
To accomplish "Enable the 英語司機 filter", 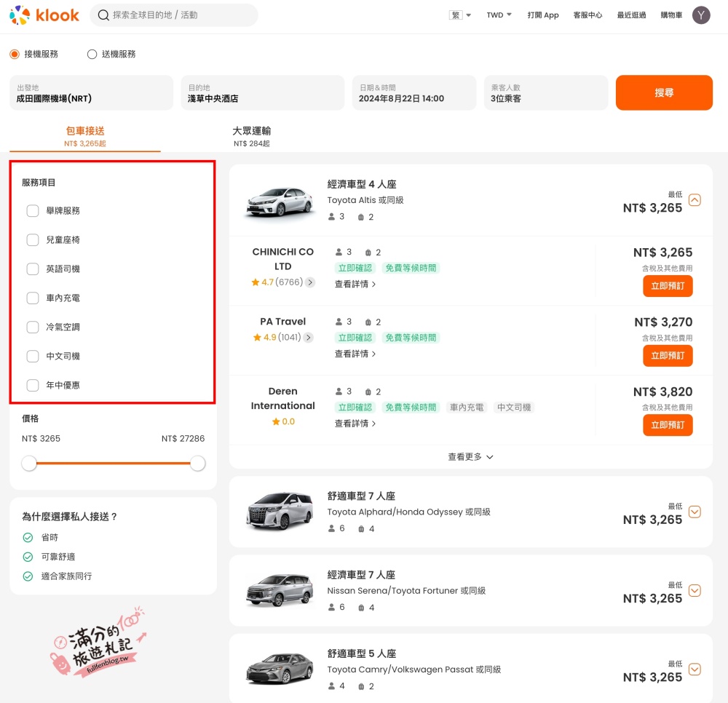I will [33, 269].
